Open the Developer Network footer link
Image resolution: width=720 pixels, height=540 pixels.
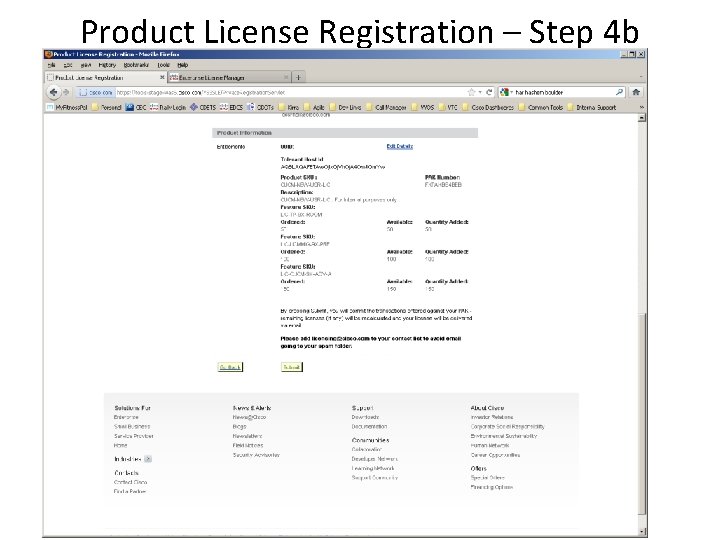374,459
